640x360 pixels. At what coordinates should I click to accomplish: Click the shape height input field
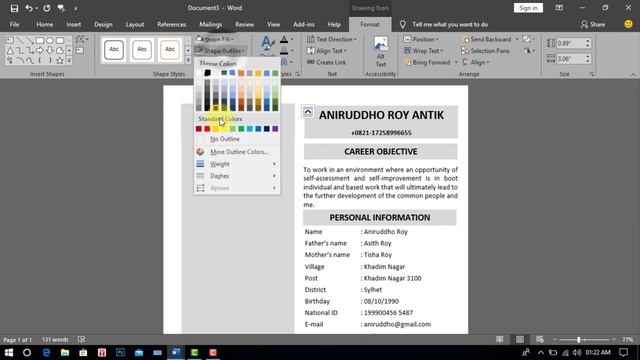click(x=570, y=43)
